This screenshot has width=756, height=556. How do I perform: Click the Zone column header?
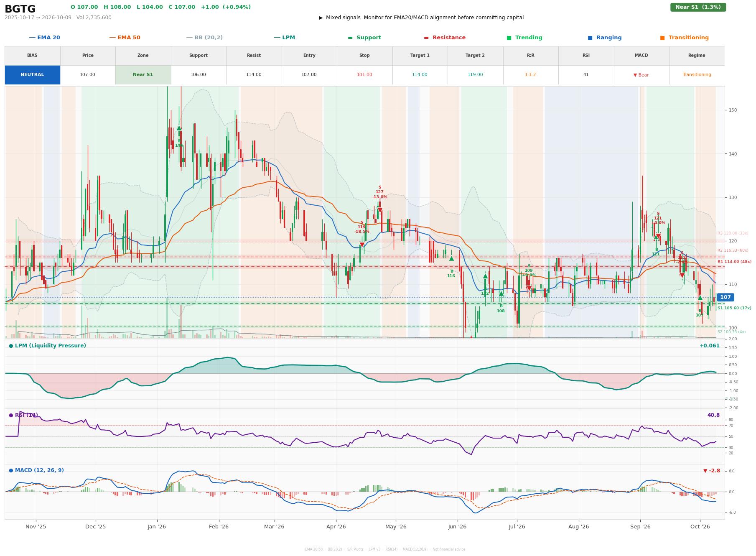(143, 56)
